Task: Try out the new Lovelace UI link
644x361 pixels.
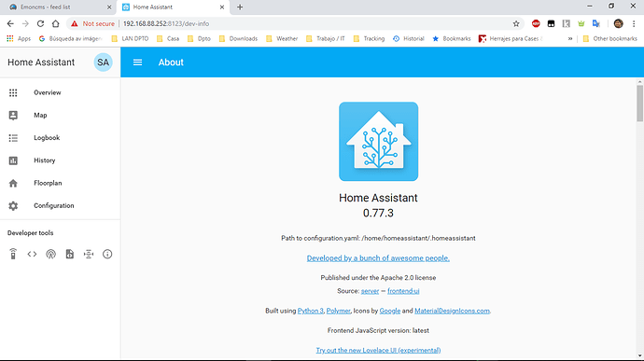Action: tap(378, 351)
